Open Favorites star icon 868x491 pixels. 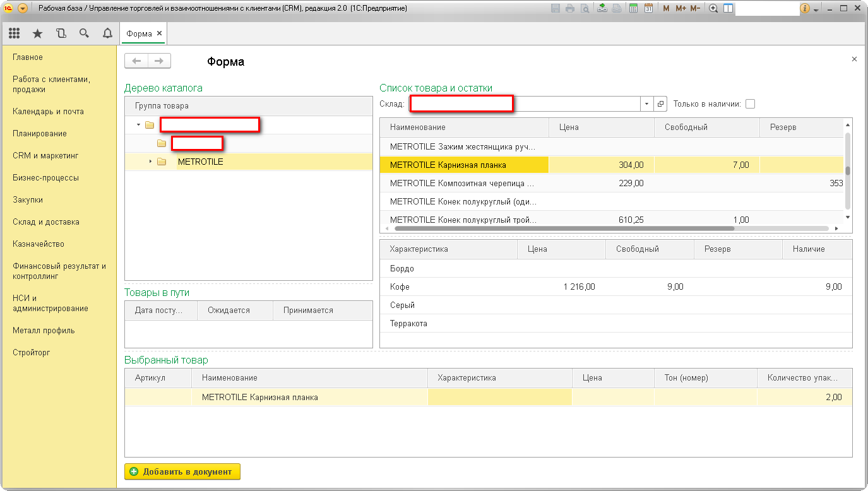pos(37,33)
